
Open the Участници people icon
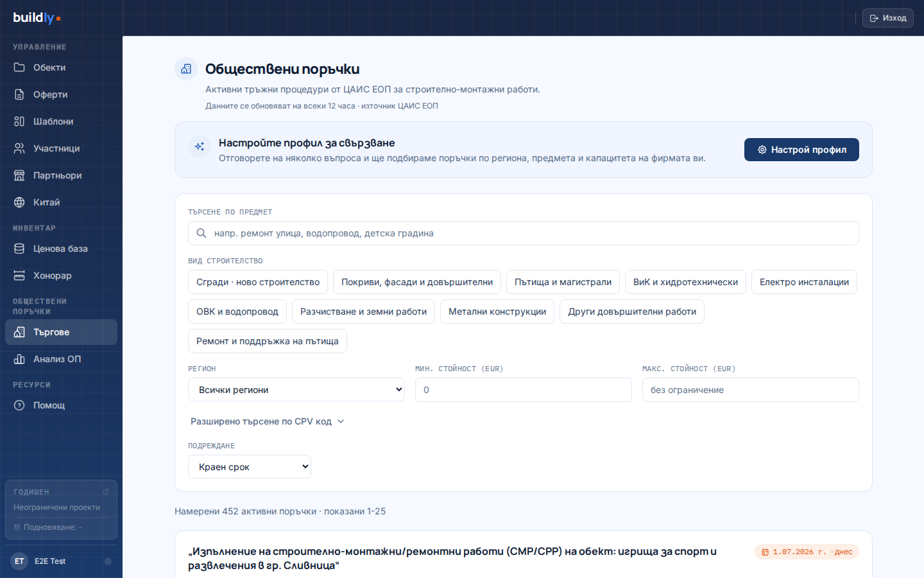coord(19,148)
